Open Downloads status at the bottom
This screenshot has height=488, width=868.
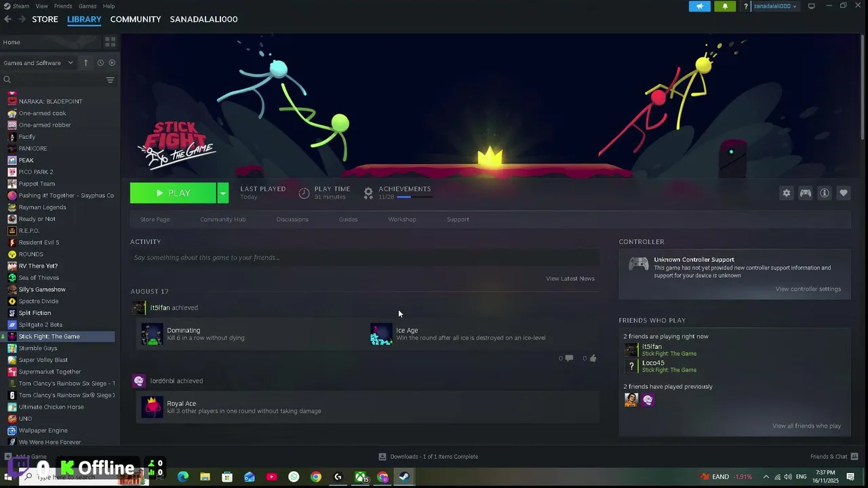coord(429,457)
